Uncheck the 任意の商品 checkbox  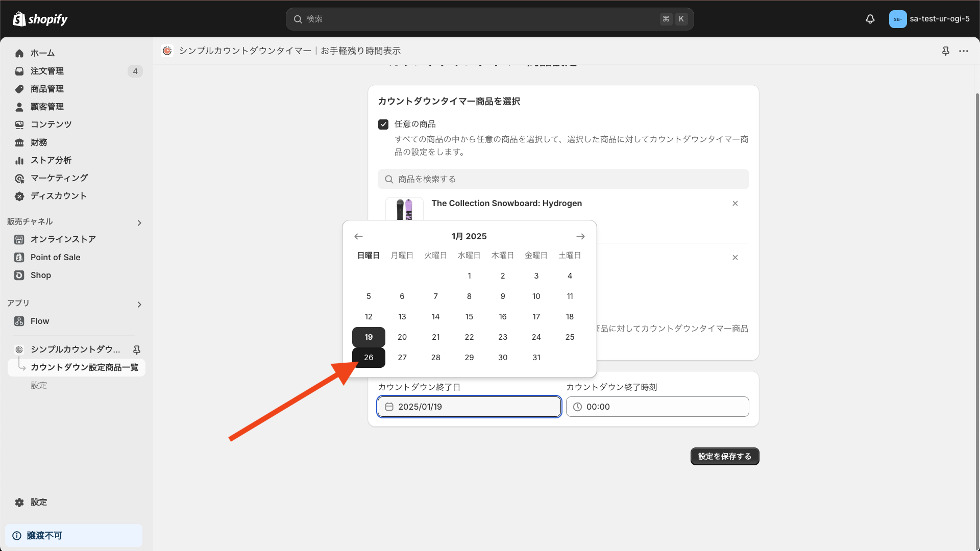click(383, 124)
